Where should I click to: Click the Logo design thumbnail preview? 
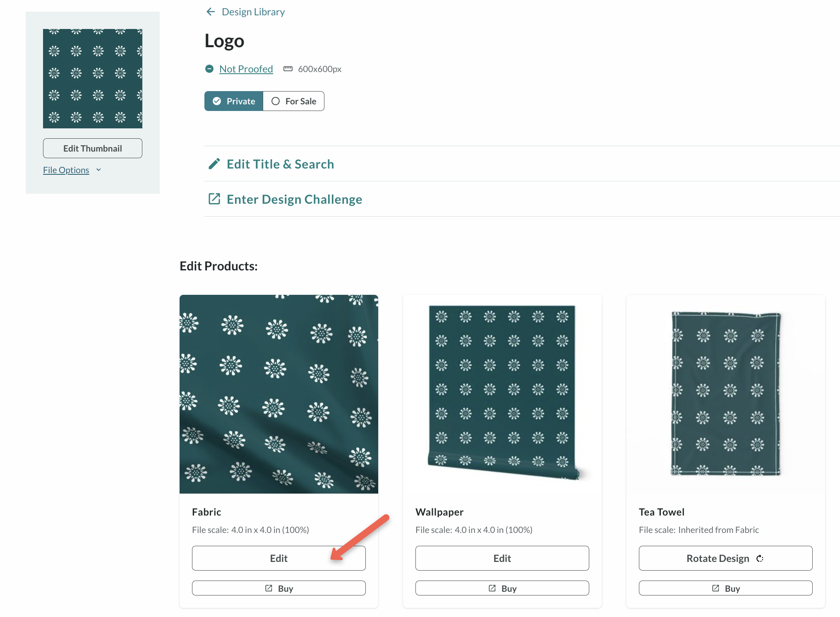(x=93, y=79)
